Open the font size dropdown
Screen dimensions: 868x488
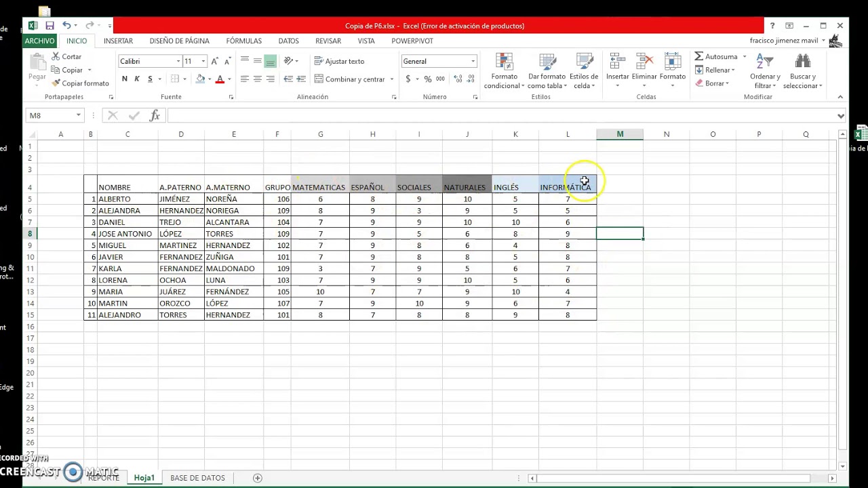click(x=203, y=61)
